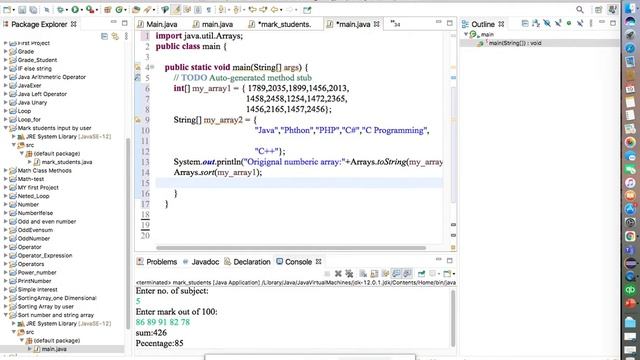Click the Open Type toolbar icon
This screenshot has height=360, width=640.
[x=136, y=9]
